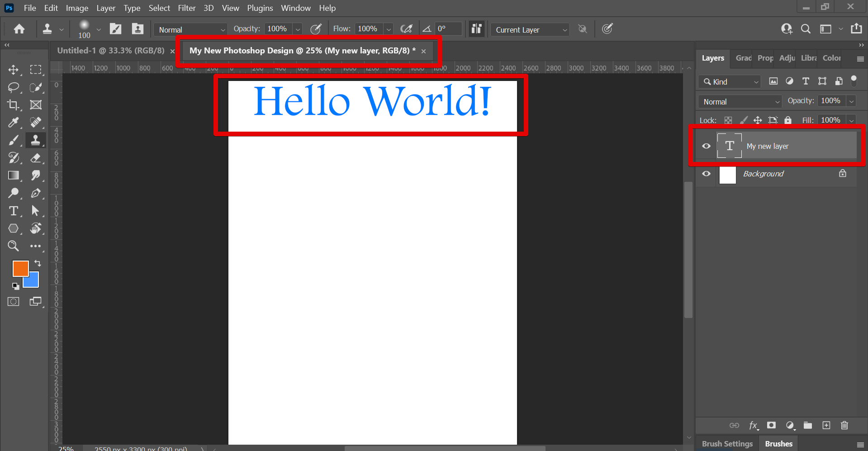Select the Eraser tool
The height and width of the screenshot is (451, 868).
click(36, 158)
